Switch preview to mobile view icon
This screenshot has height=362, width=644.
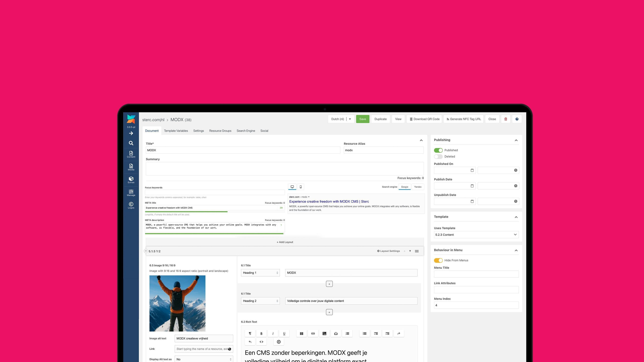[301, 187]
